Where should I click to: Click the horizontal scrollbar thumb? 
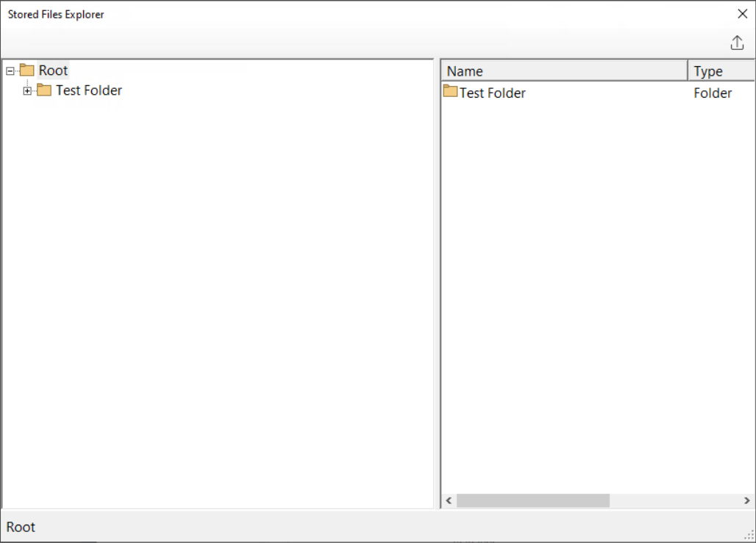pyautogui.click(x=532, y=500)
